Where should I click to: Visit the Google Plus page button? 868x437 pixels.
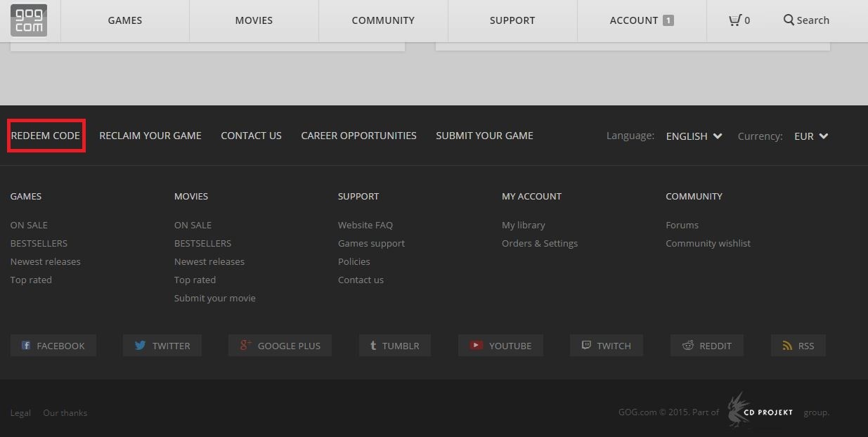[x=280, y=346]
